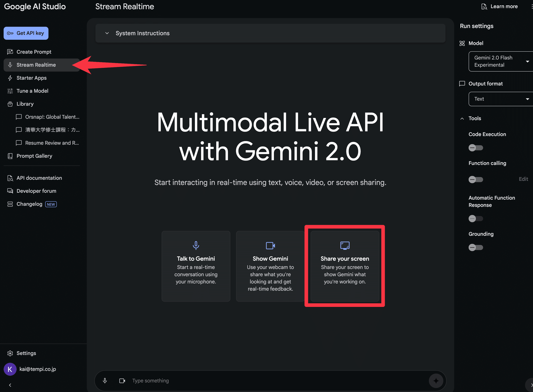Enable the Code Execution toggle
533x392 pixels.
tap(476, 148)
